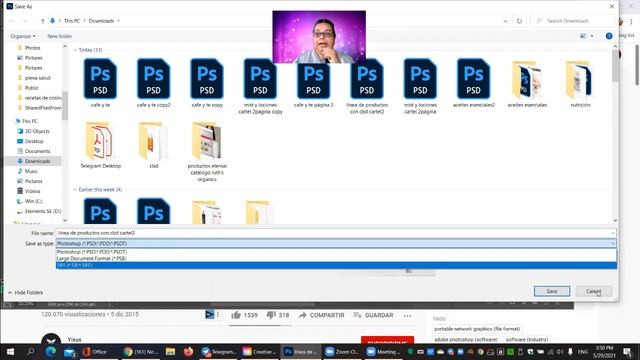The width and height of the screenshot is (640, 360).
Task: Open the YouTube more actions ellipsis
Action: pos(407,315)
